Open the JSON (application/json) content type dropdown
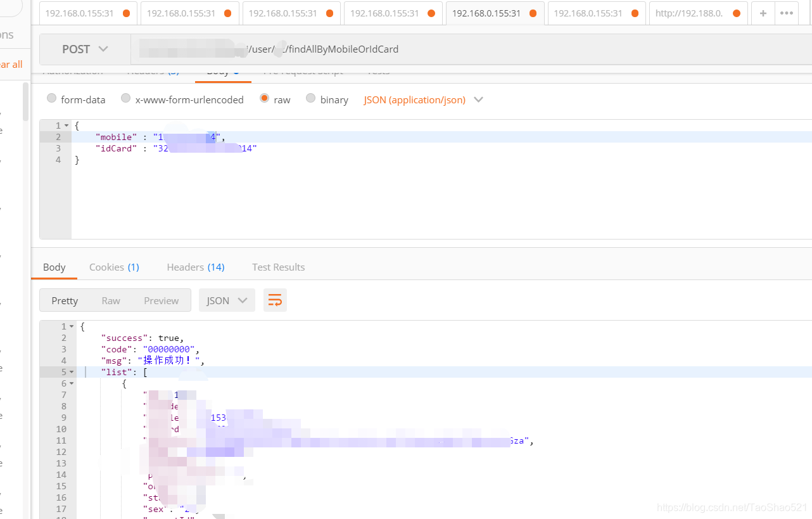The width and height of the screenshot is (812, 519). 423,99
